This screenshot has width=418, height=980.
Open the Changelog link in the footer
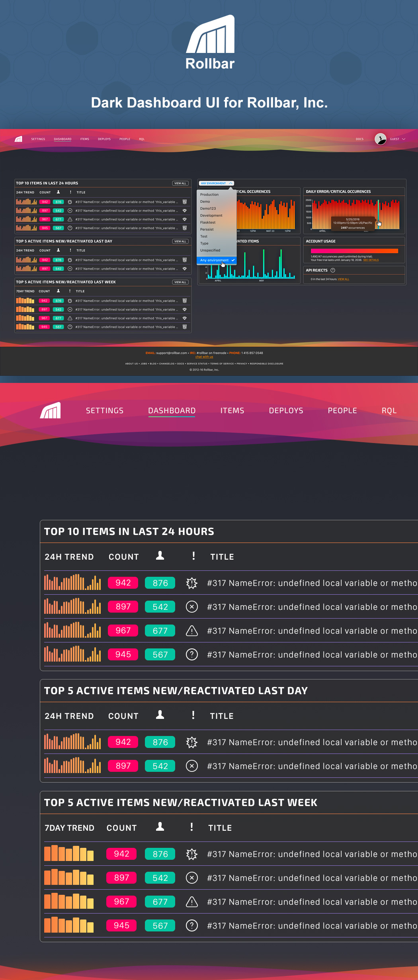(x=167, y=364)
